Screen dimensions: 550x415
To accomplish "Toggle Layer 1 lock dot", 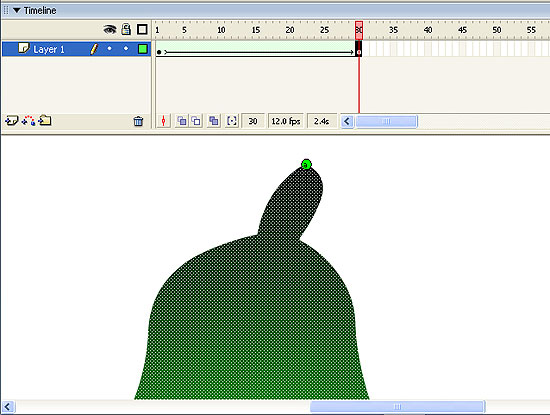I will (126, 48).
